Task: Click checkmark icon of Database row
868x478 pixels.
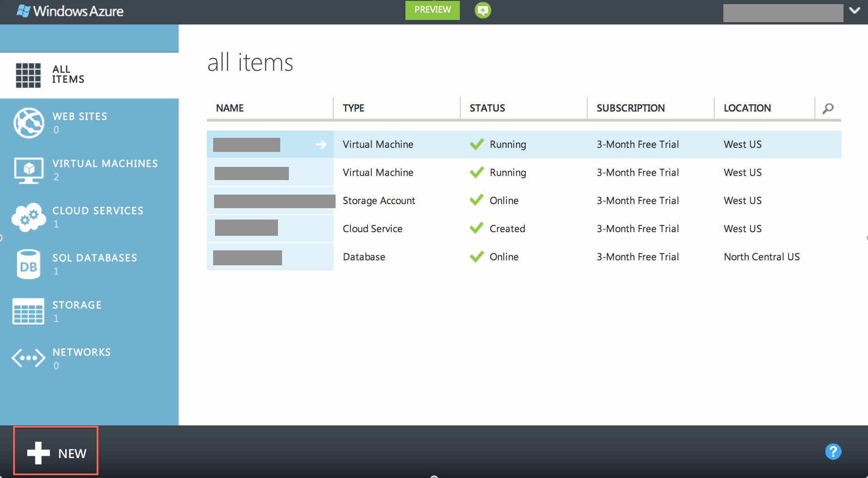Action: 477,256
